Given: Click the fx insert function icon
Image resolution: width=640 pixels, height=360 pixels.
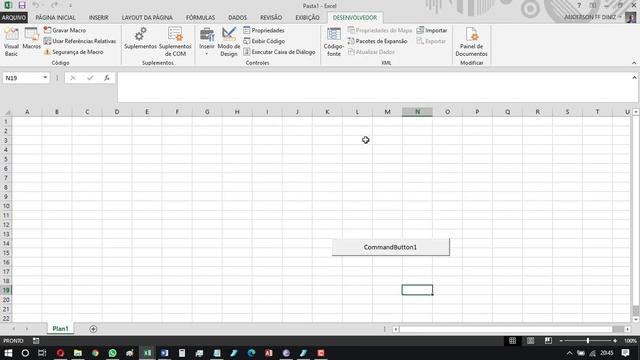Looking at the screenshot, I should (107, 78).
